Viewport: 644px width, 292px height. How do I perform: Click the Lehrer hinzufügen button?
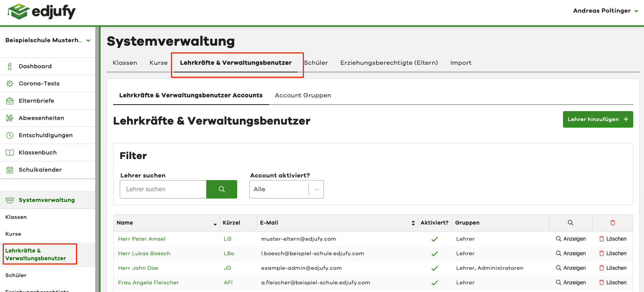pyautogui.click(x=598, y=119)
